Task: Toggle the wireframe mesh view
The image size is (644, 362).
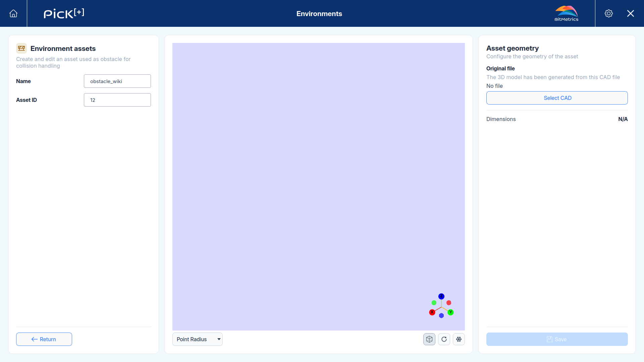Action: [459, 339]
